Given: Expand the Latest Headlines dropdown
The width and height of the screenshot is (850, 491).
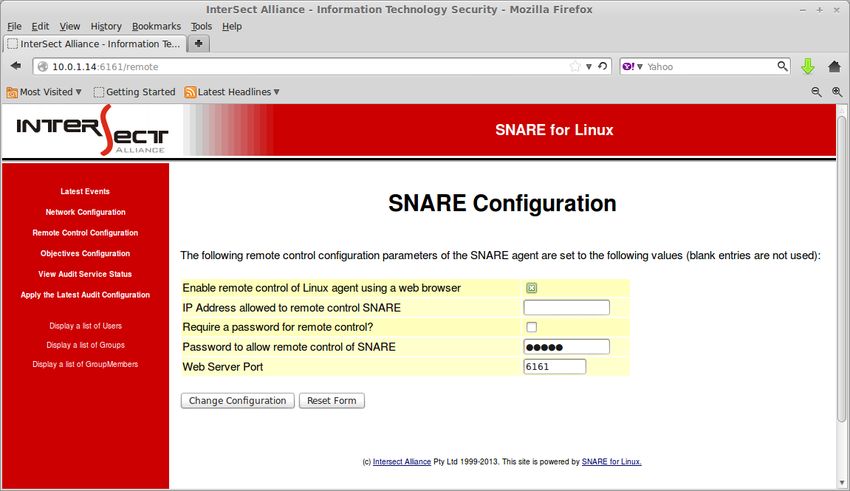Looking at the screenshot, I should click(276, 92).
